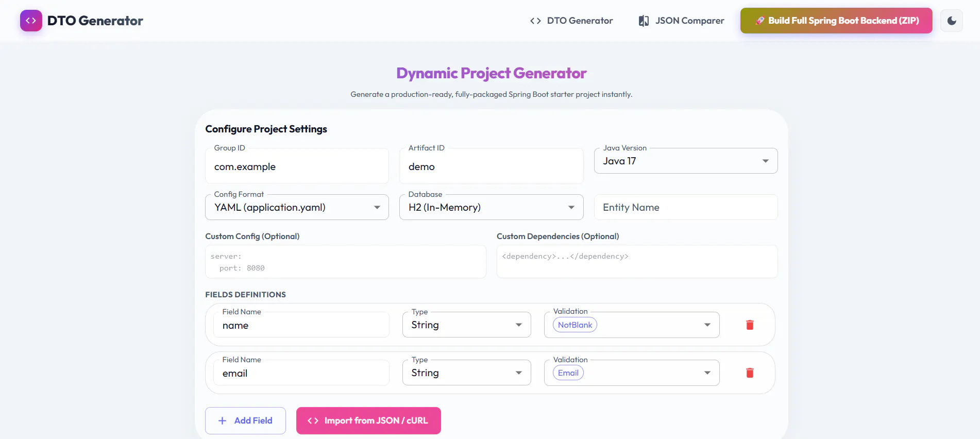Click the Java Version dropdown arrow
Image resolution: width=980 pixels, height=439 pixels.
click(x=766, y=161)
